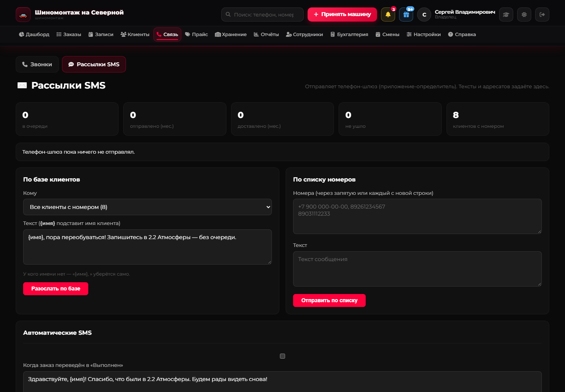The width and height of the screenshot is (565, 392).
Task: Click the red car logo icon
Action: pos(23,15)
